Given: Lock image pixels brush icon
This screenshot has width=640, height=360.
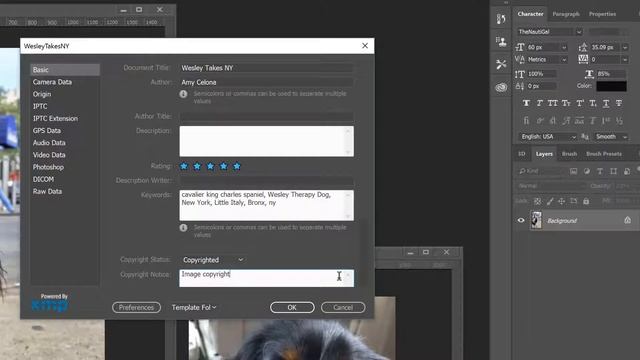Looking at the screenshot, I should pos(550,201).
